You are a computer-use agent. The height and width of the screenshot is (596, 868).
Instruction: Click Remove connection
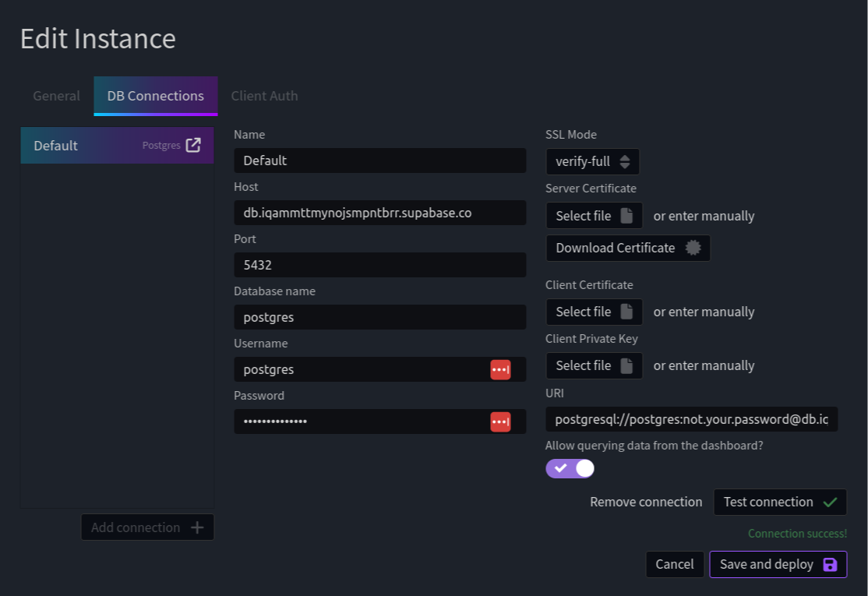click(x=646, y=502)
